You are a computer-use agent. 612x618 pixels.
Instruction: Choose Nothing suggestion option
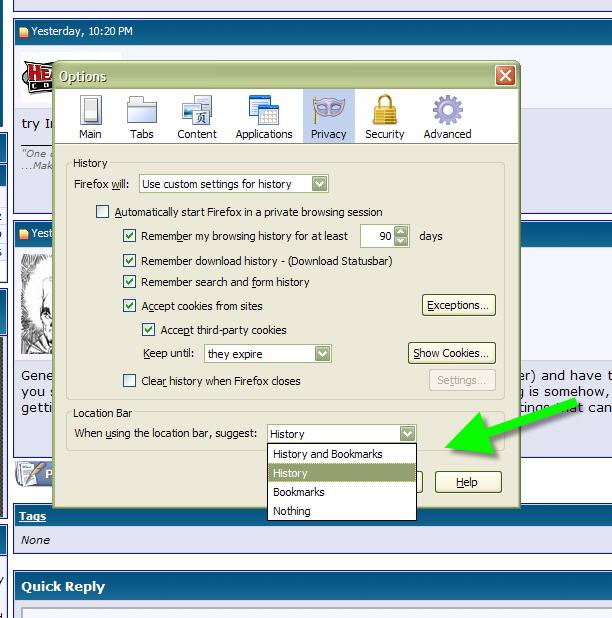[342, 511]
